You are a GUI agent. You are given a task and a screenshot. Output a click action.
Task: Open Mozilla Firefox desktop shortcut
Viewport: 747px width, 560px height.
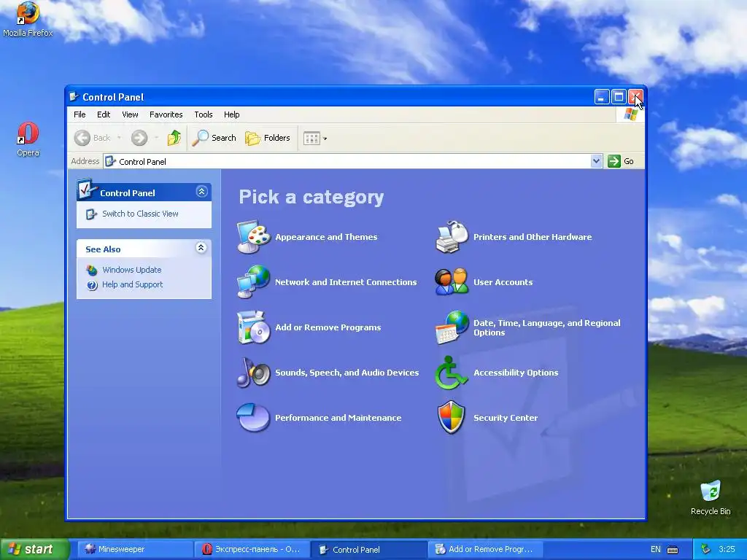pos(28,19)
